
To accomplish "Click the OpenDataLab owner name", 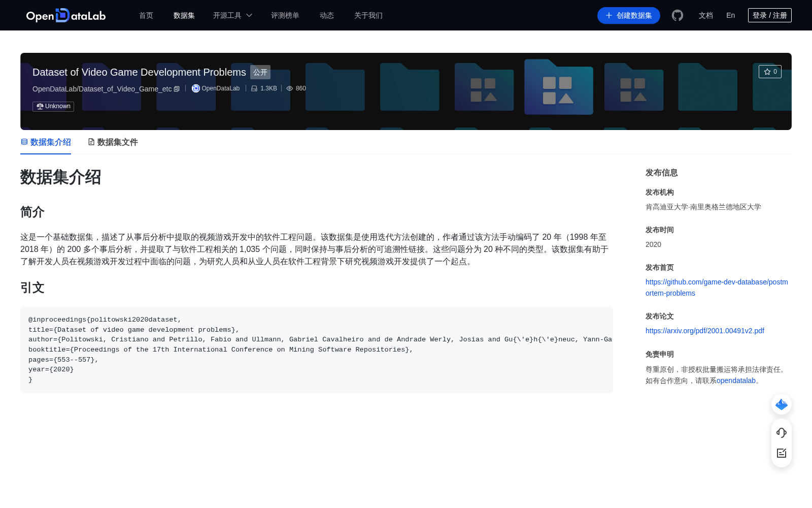I will pos(221,88).
